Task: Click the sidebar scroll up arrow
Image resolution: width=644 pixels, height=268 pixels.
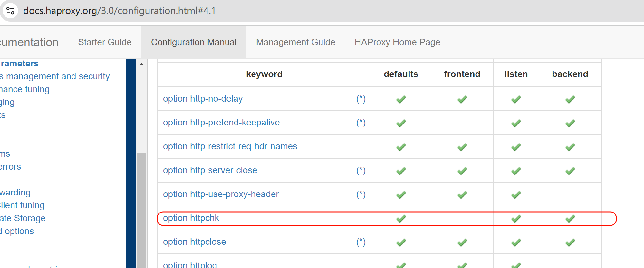Action: click(x=141, y=64)
